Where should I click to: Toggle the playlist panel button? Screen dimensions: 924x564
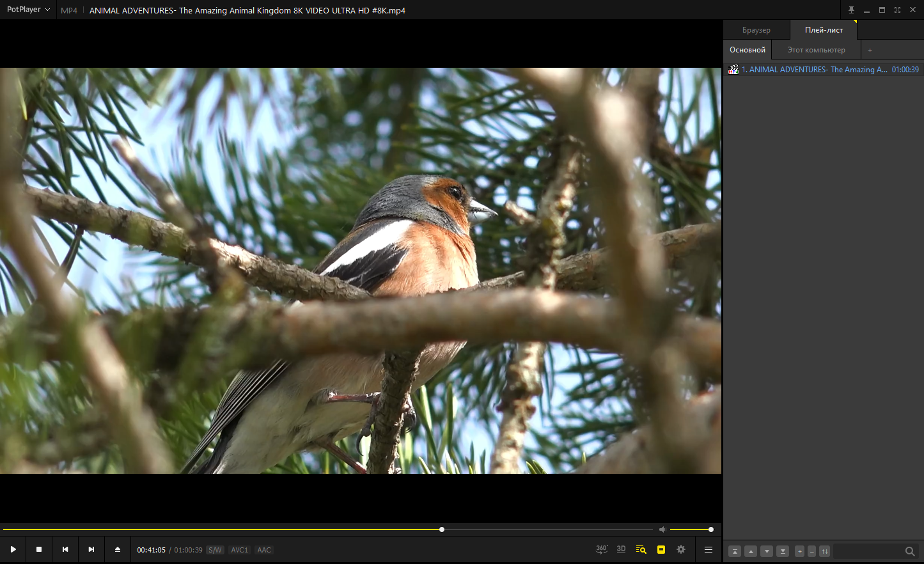tap(661, 549)
